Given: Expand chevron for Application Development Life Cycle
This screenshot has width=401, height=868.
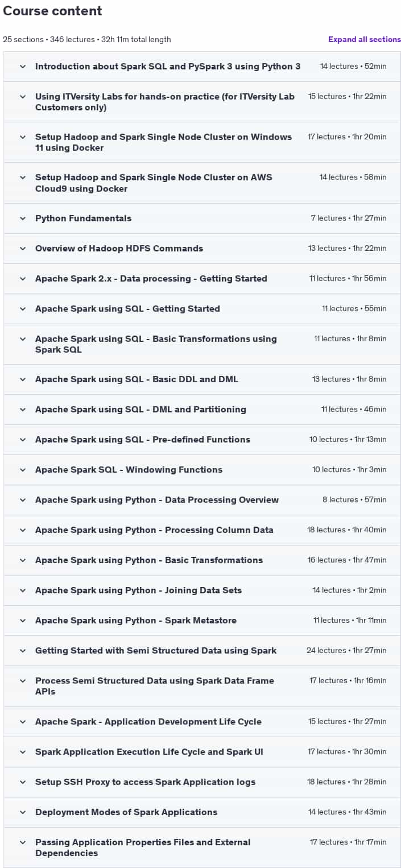Looking at the screenshot, I should coord(23,722).
